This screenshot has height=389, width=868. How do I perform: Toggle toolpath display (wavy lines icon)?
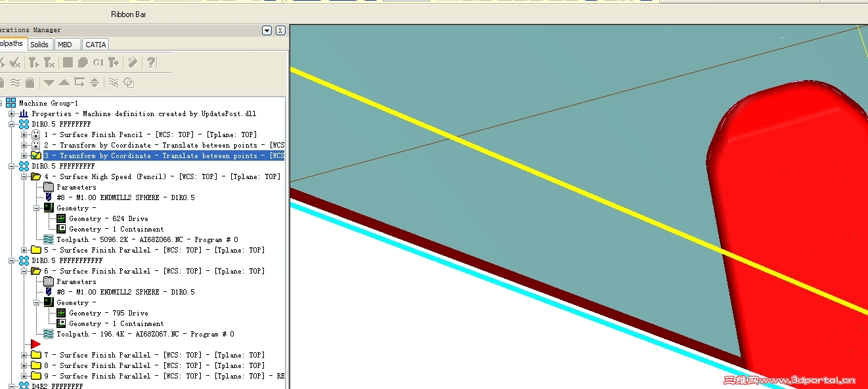[15, 83]
